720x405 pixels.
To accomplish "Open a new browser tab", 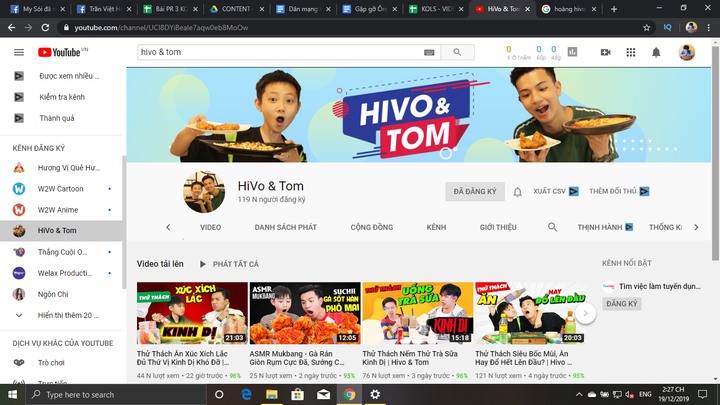I will 614,9.
